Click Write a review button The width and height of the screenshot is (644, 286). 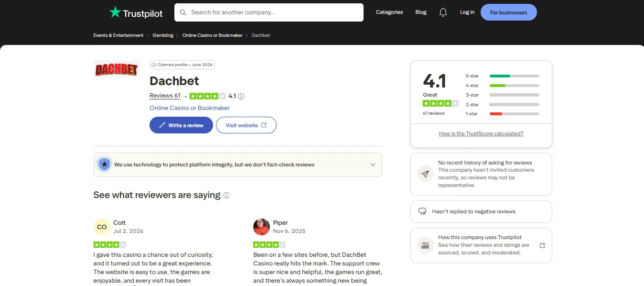point(181,125)
